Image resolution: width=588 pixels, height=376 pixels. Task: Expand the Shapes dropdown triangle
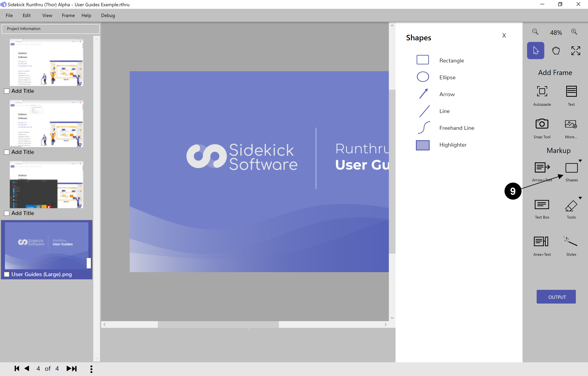pos(580,161)
